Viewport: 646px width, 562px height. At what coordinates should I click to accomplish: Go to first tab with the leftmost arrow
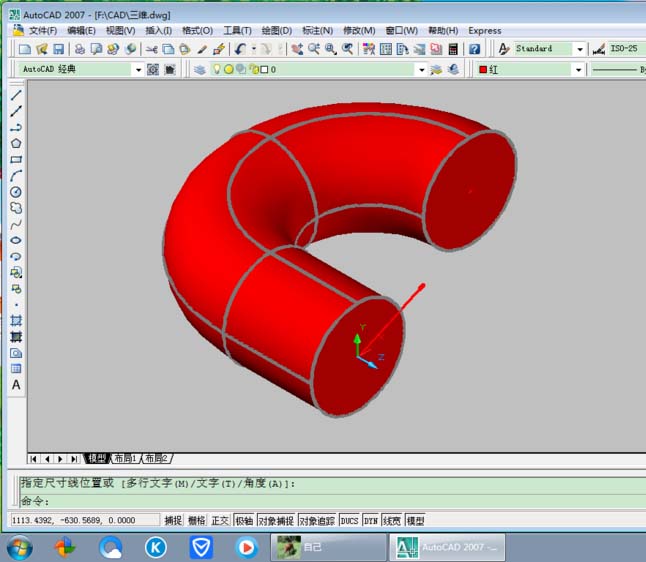click(x=34, y=459)
